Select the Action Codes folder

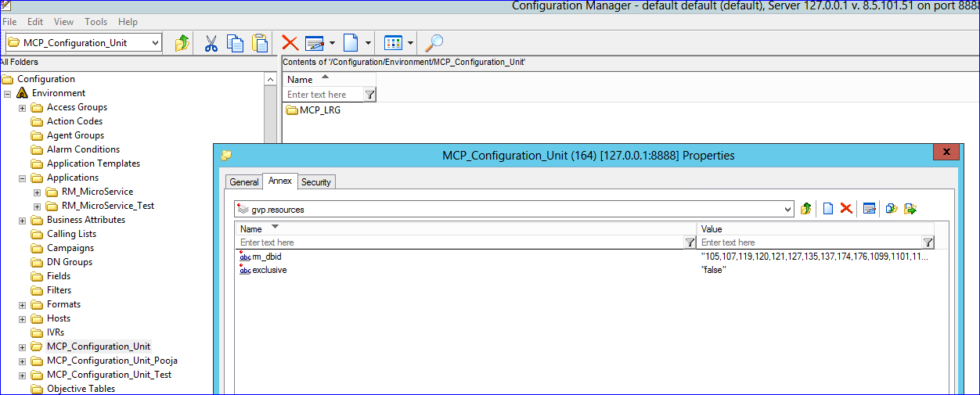(74, 121)
